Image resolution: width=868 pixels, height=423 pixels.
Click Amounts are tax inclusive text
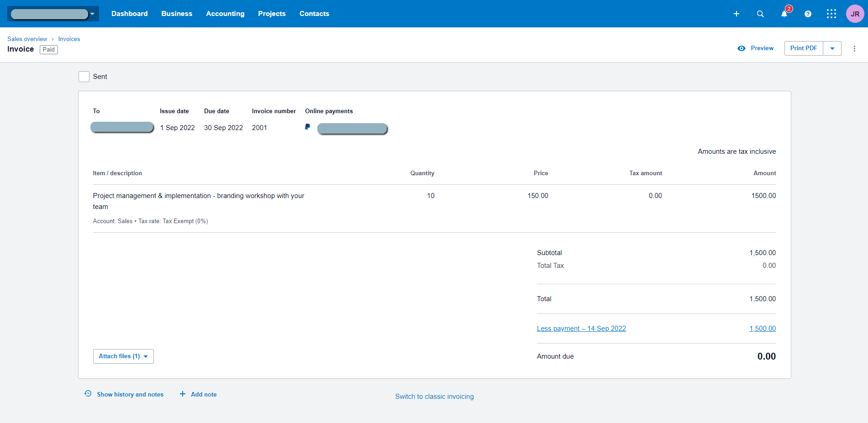tap(737, 151)
